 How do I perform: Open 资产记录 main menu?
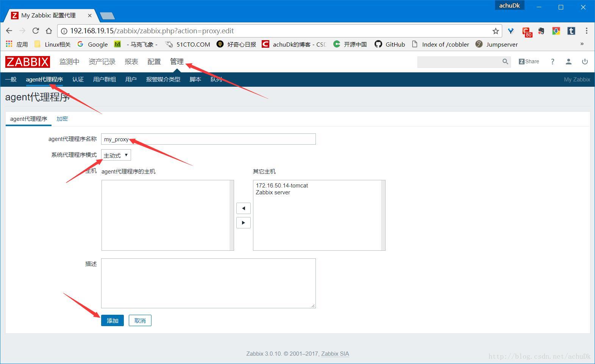[x=102, y=61]
